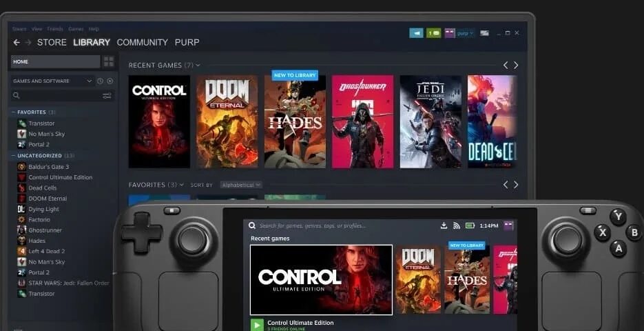Click the ready-to-play circle filter icon
Viewport: 644px width, 331px height.
(110, 81)
